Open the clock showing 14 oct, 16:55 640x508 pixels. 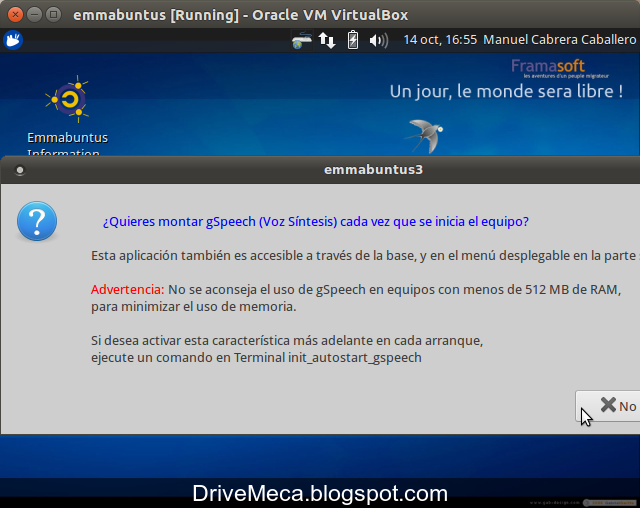440,40
